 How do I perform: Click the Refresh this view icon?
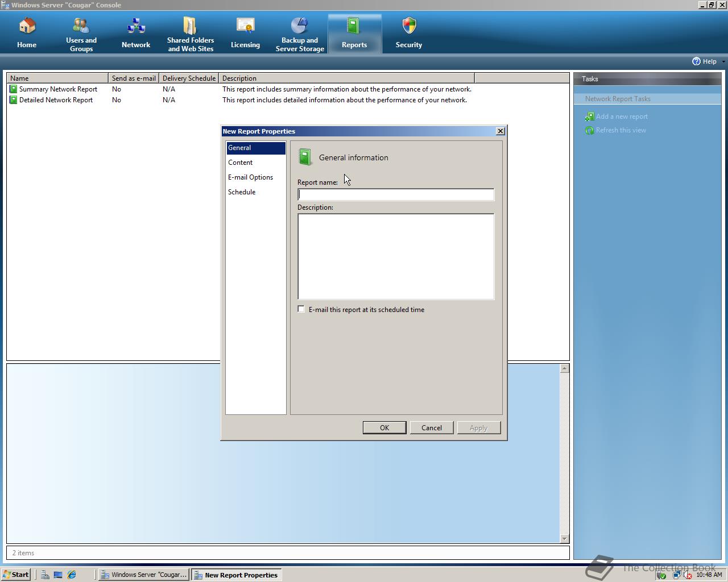tap(590, 130)
